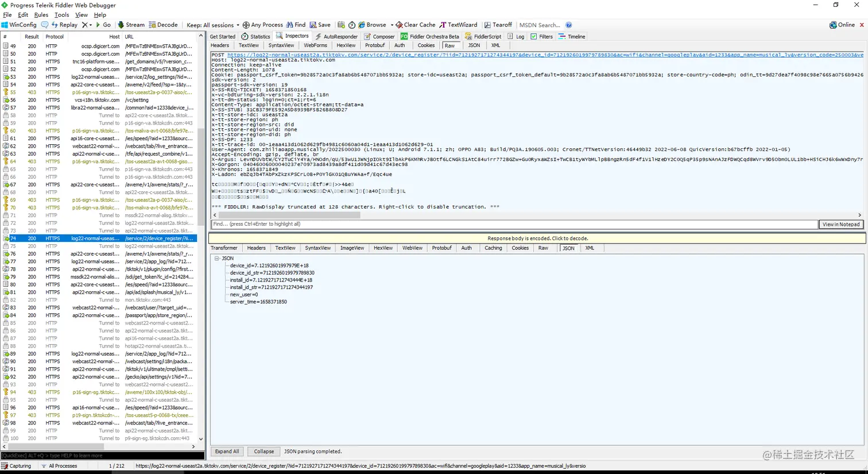The image size is (868, 474).
Task: Switch to the Statistics tab
Action: (x=255, y=36)
